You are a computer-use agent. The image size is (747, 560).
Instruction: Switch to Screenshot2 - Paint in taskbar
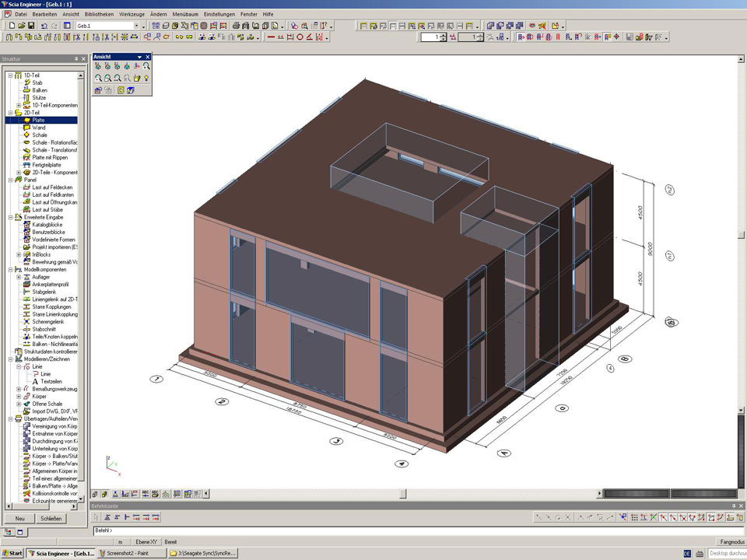coord(132,553)
